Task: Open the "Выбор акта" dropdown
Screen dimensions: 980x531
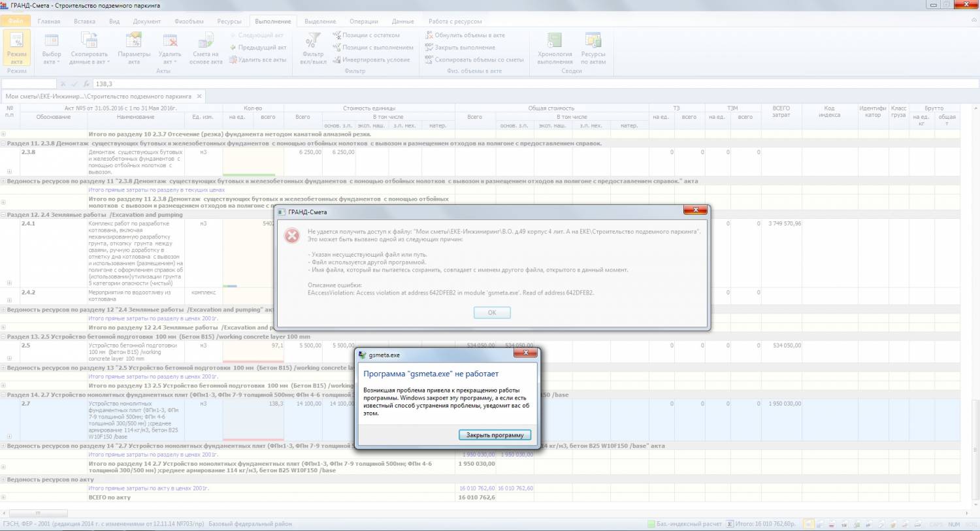Action: [x=52, y=49]
